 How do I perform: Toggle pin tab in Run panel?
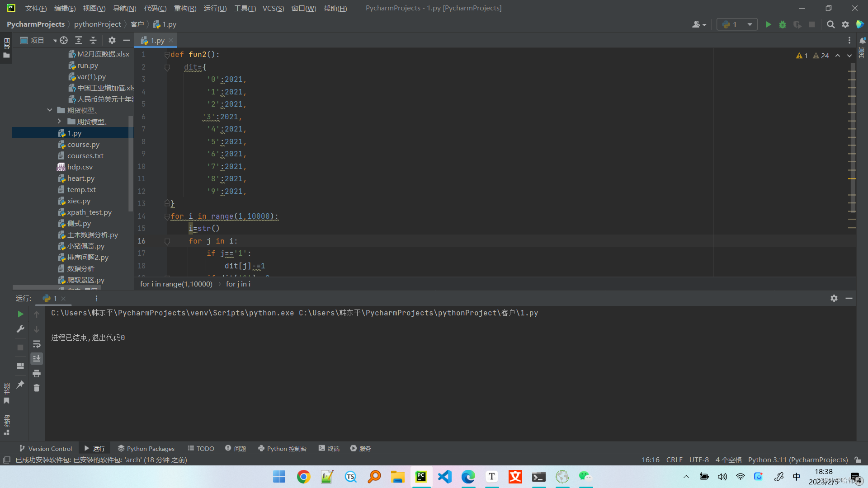20,385
